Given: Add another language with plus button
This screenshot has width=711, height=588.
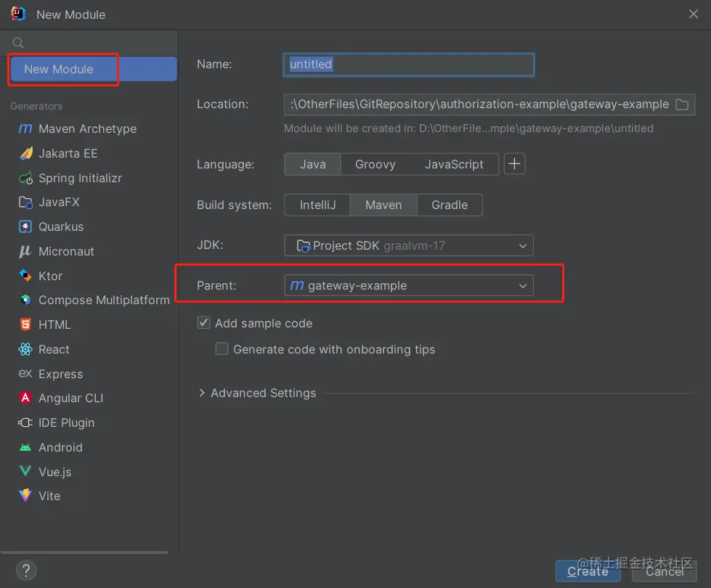Looking at the screenshot, I should point(514,163).
